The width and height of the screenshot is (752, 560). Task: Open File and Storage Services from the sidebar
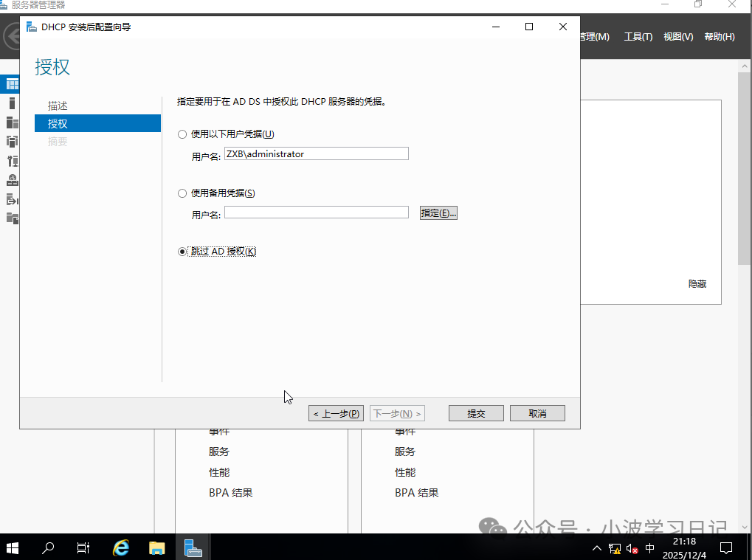[11, 218]
